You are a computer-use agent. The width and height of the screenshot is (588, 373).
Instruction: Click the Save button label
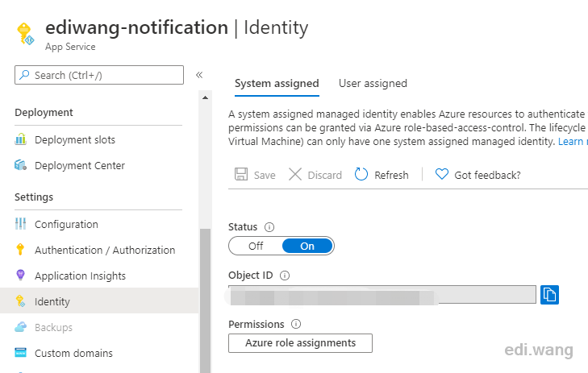coord(265,176)
